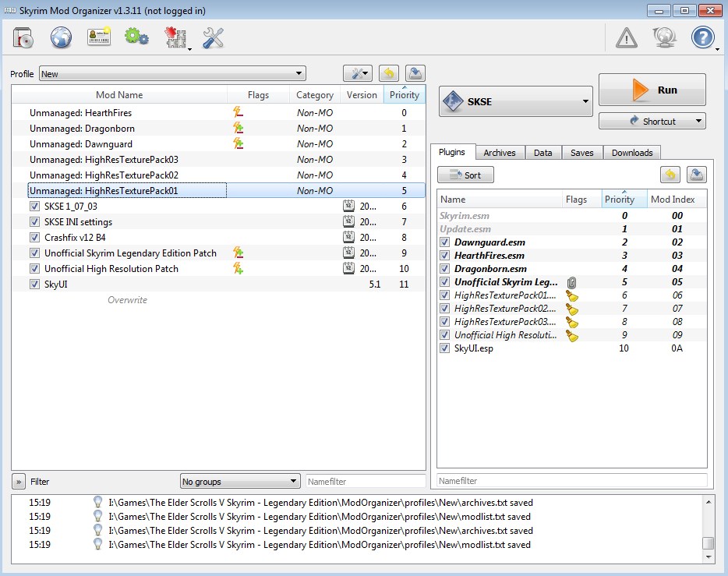This screenshot has width=728, height=576.
Task: Expand the Shortcut dropdown button
Action: [x=652, y=121]
